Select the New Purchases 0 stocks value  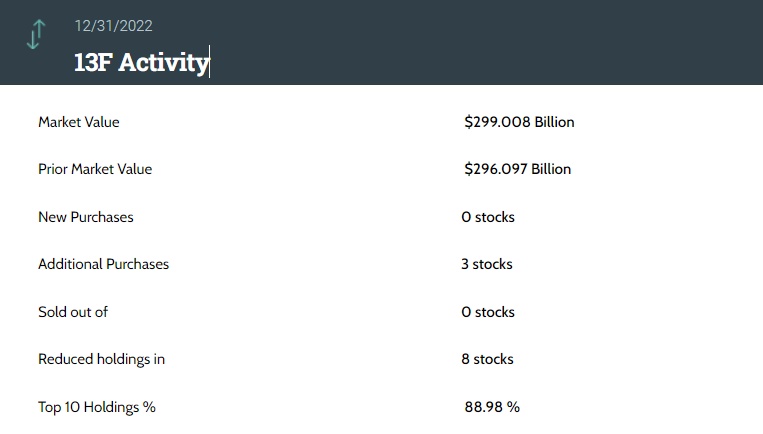point(488,217)
